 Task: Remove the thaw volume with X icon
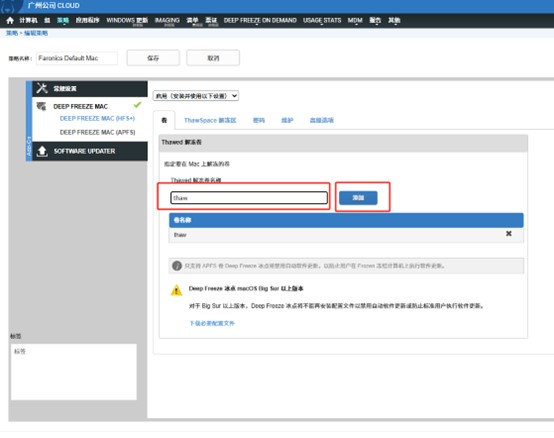(x=508, y=233)
